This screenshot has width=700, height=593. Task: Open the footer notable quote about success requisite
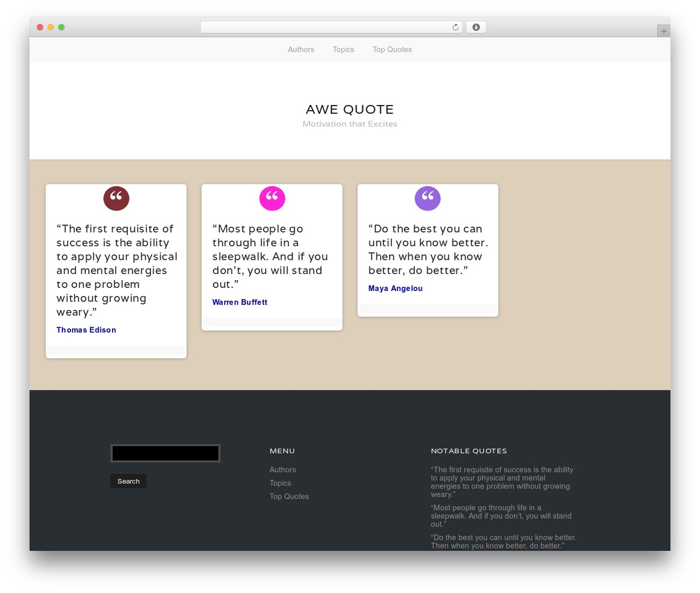(502, 482)
